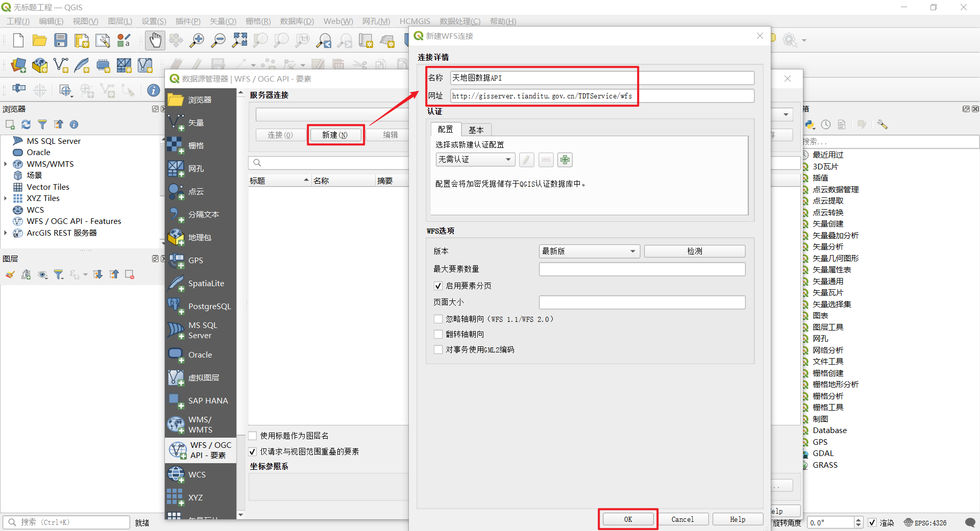Edit the connection name field
Image resolution: width=980 pixels, height=531 pixels.
click(x=602, y=78)
